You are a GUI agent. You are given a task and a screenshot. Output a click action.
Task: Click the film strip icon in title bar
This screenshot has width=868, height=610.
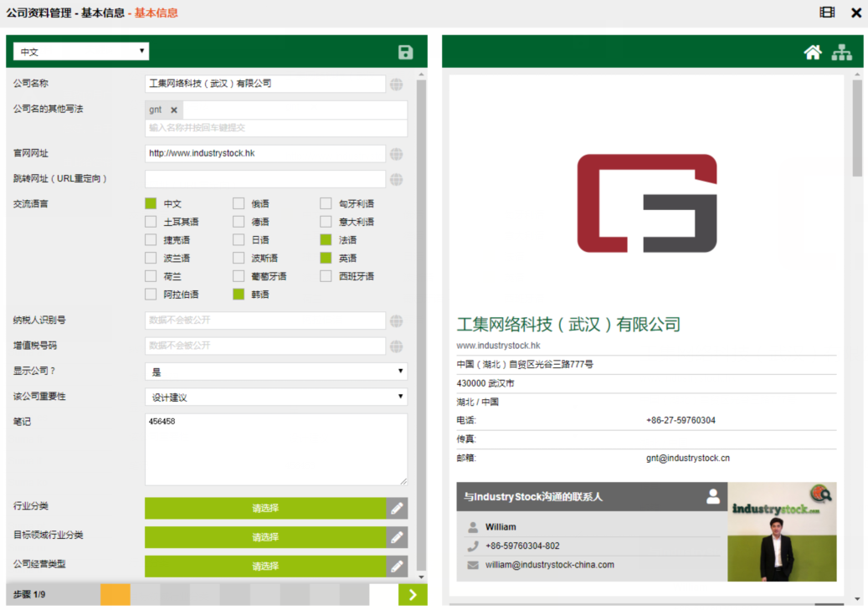pos(827,13)
